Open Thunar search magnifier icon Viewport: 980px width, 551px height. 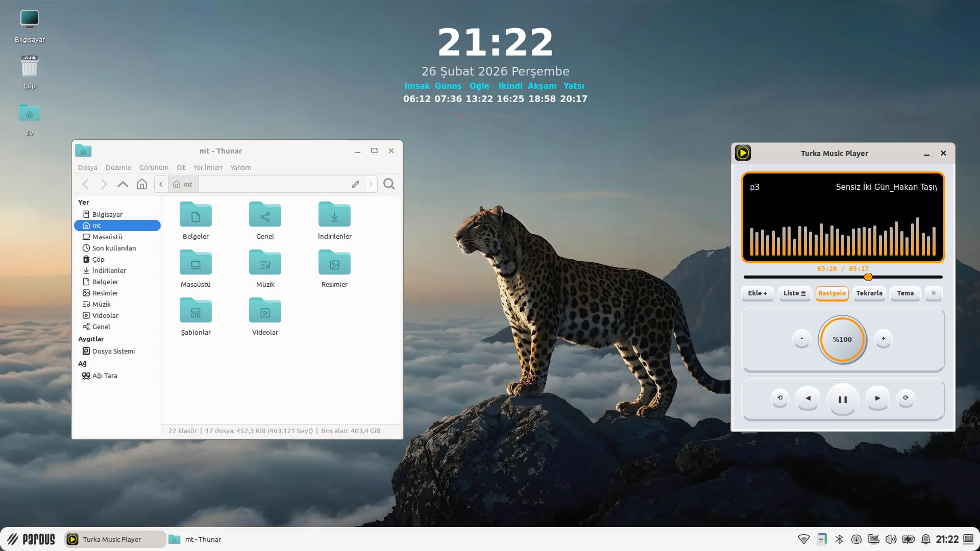[x=389, y=184]
